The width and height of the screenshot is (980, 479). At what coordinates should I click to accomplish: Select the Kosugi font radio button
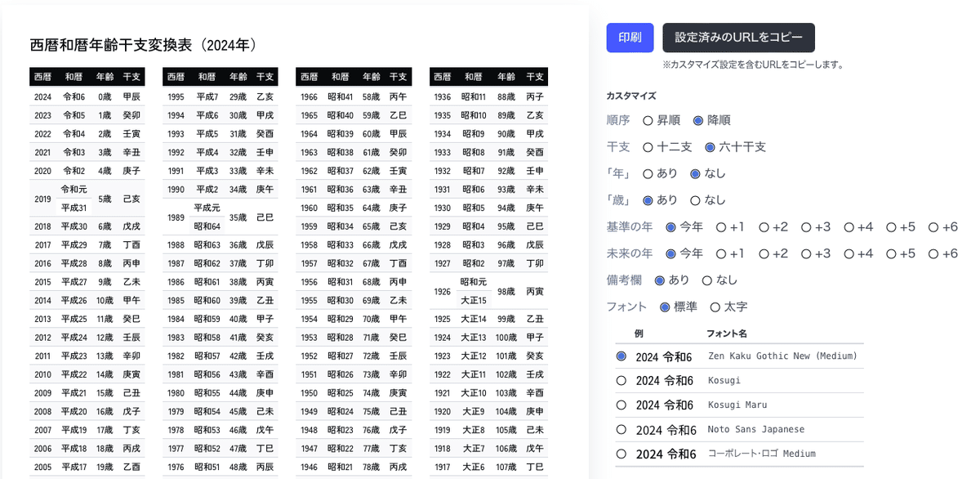(x=621, y=381)
